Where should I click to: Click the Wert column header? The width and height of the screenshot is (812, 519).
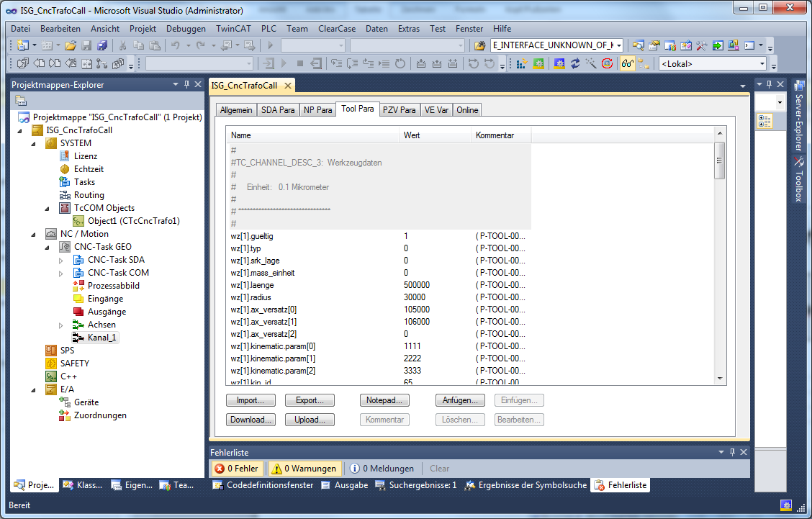point(435,135)
